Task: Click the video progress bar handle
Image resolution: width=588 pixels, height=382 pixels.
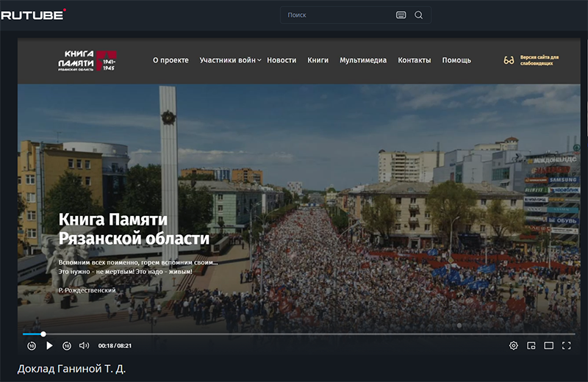Action: tap(43, 334)
